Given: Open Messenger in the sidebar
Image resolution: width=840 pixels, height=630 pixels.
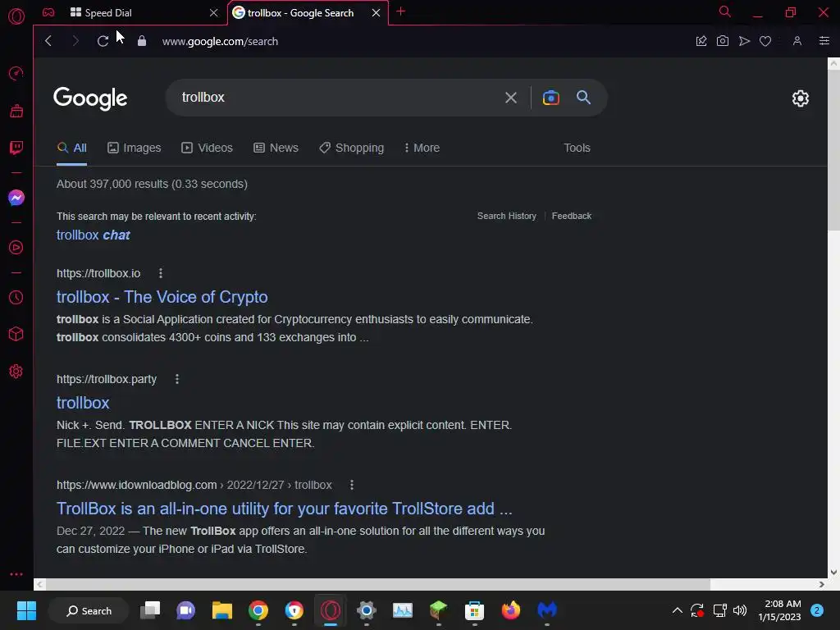Looking at the screenshot, I should point(16,198).
